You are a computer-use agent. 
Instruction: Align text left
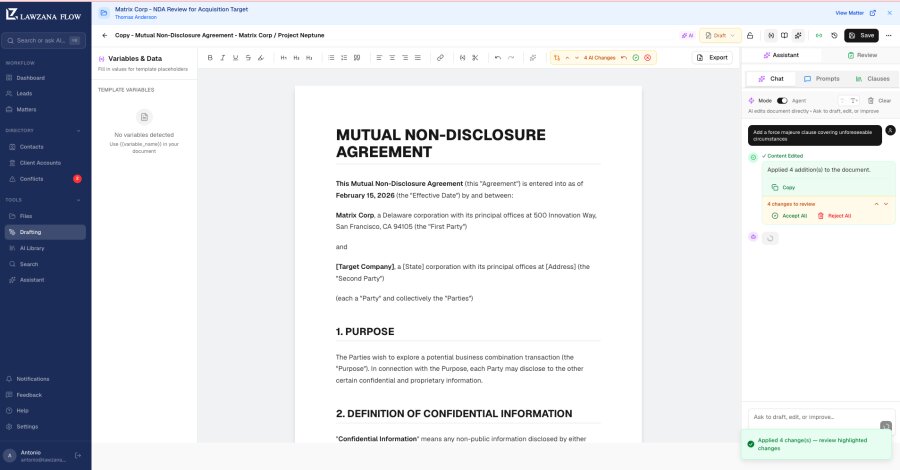(379, 57)
